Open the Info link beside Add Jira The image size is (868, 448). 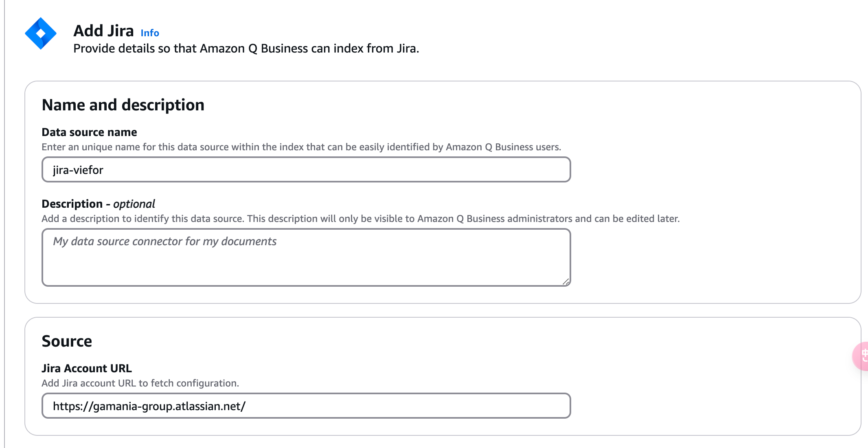150,33
